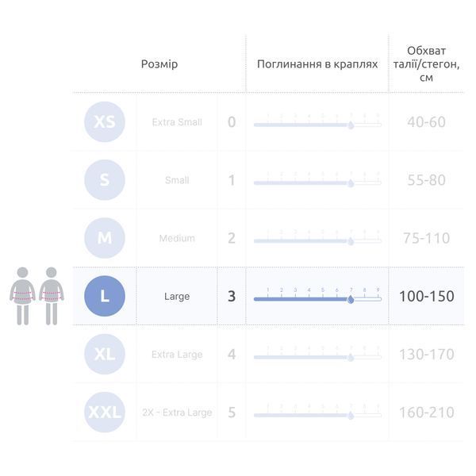This screenshot has width=476, height=476.
Task: Click the Extra Large size label
Action: (x=177, y=355)
